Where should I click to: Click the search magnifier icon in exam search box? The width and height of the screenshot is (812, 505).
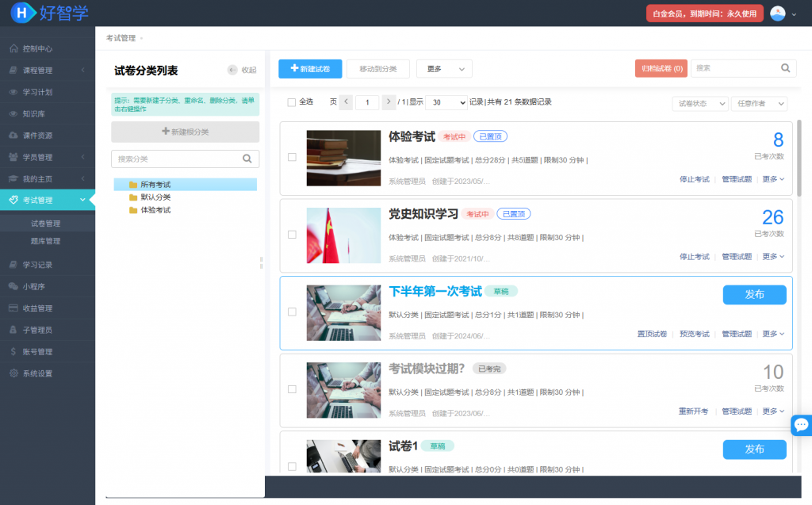coord(786,68)
